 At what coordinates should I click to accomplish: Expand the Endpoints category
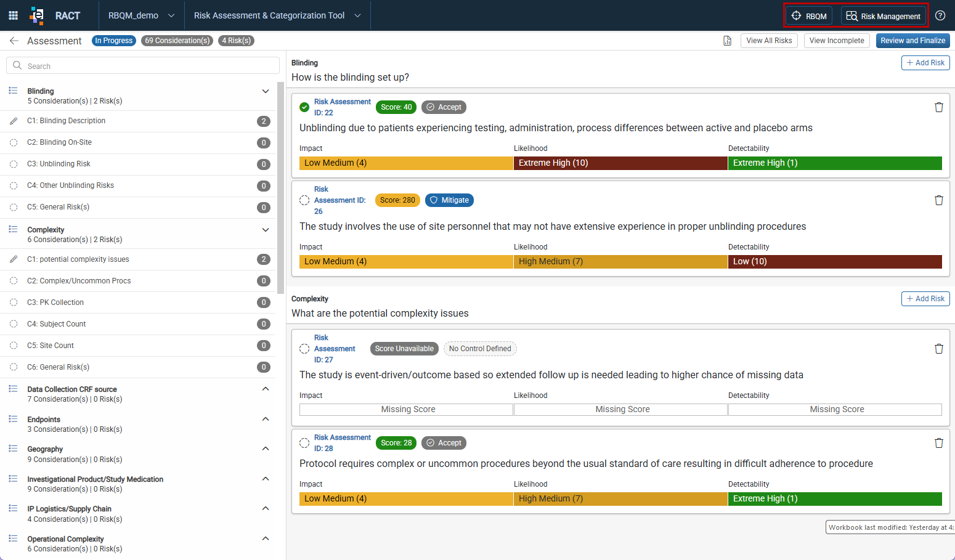(x=266, y=419)
